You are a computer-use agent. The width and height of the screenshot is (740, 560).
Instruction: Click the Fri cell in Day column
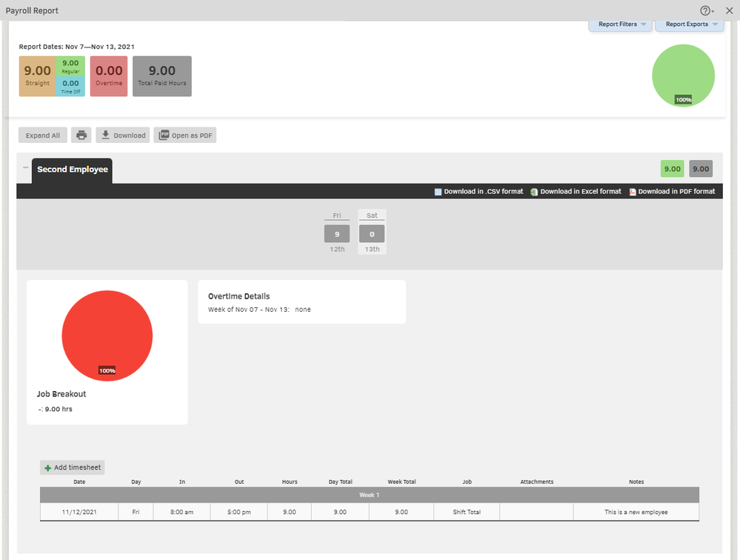[x=136, y=512]
